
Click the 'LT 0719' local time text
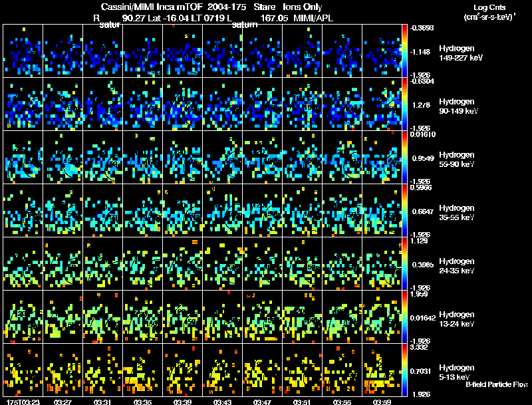click(x=207, y=18)
